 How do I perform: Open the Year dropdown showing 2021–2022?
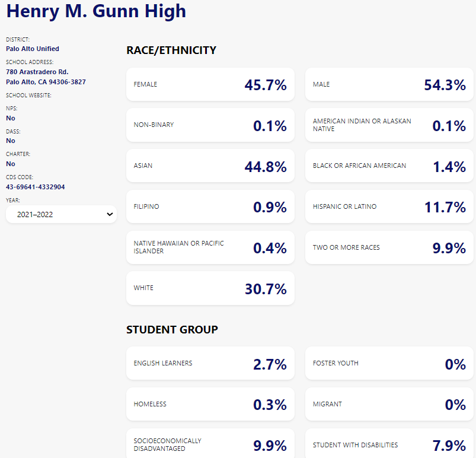click(x=61, y=214)
